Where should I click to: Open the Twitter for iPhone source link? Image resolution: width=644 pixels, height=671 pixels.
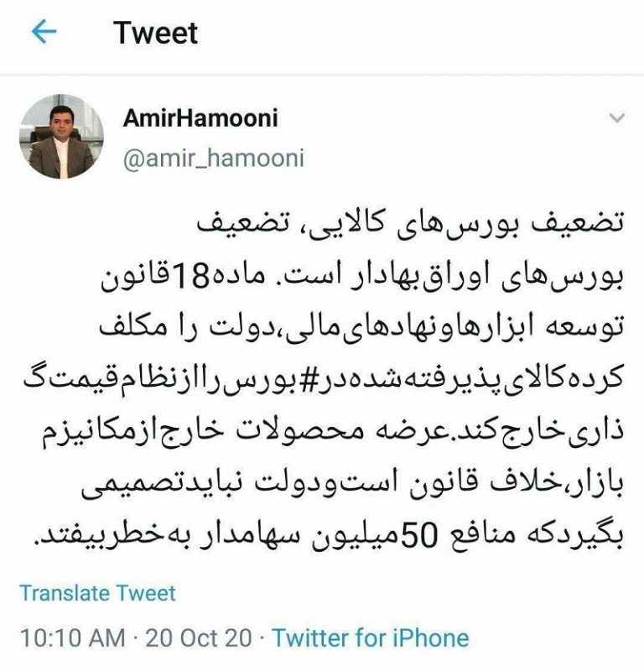(370, 637)
